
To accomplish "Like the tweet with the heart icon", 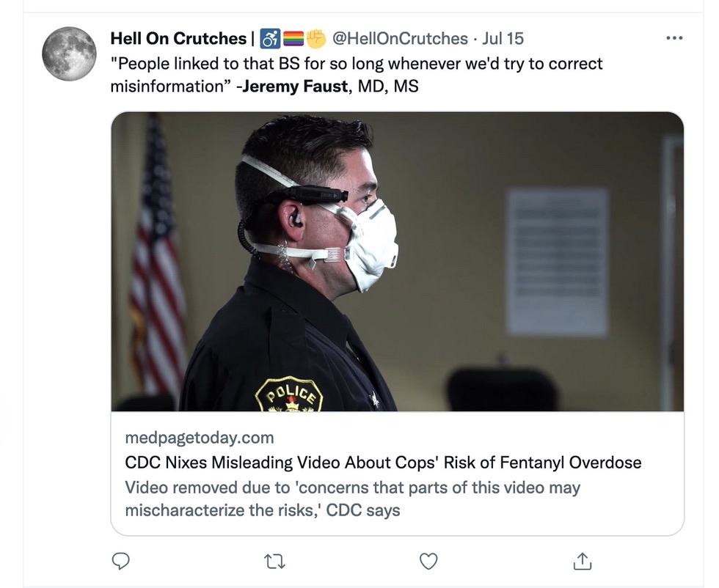I will (x=428, y=562).
